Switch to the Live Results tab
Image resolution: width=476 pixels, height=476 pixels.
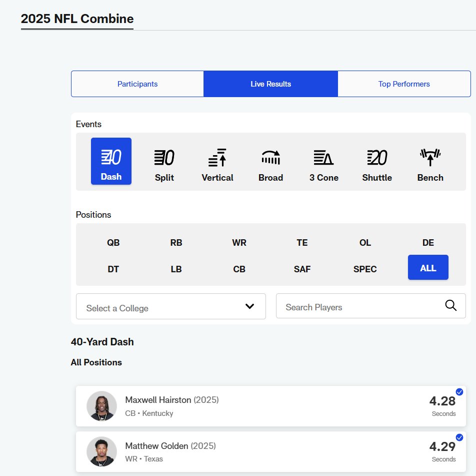pyautogui.click(x=270, y=84)
